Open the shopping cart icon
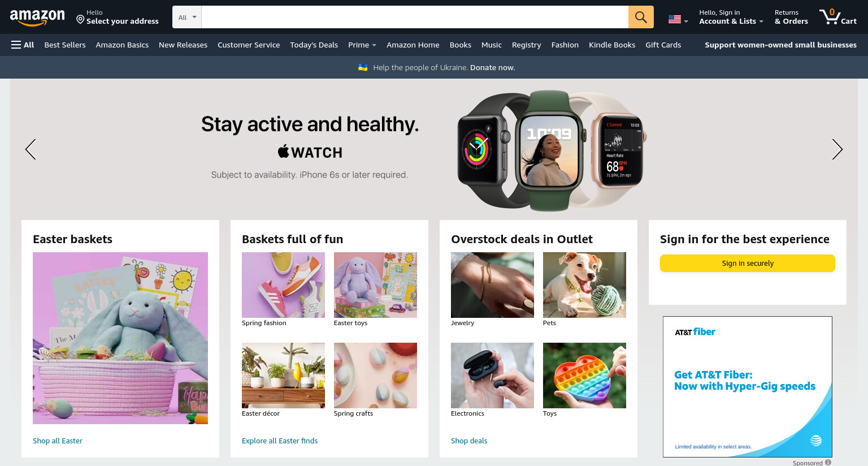This screenshot has height=466, width=868. [838, 17]
